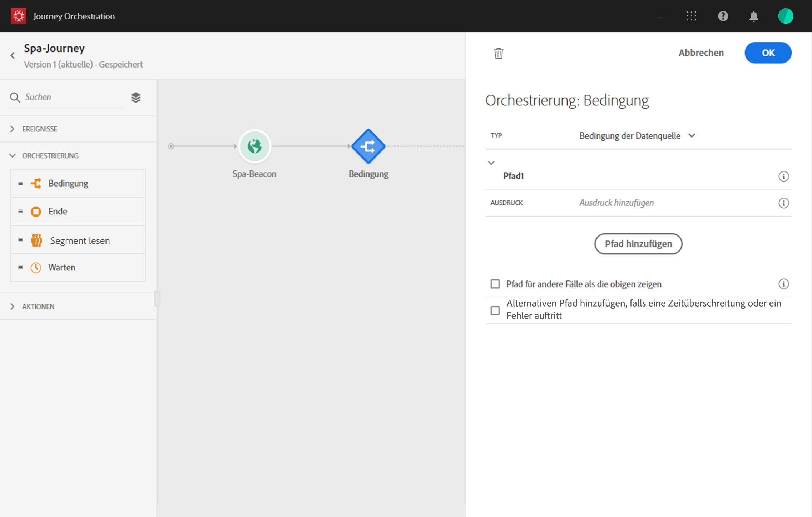The image size is (812, 517).
Task: Click Abbrechen to cancel
Action: click(701, 53)
